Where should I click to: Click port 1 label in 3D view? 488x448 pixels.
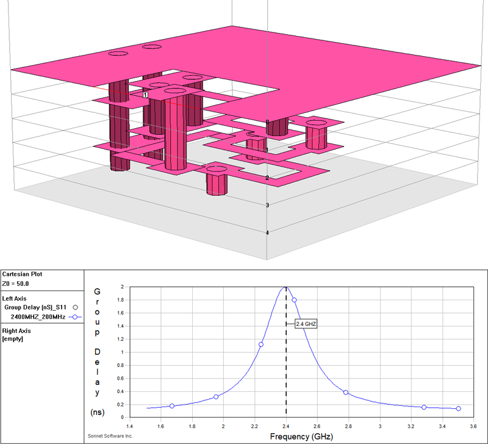tap(145, 95)
